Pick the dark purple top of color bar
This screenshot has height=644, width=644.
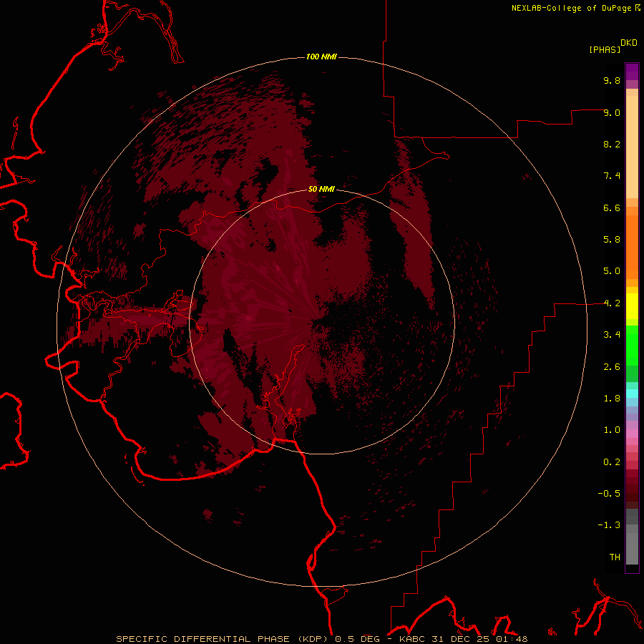[632, 71]
